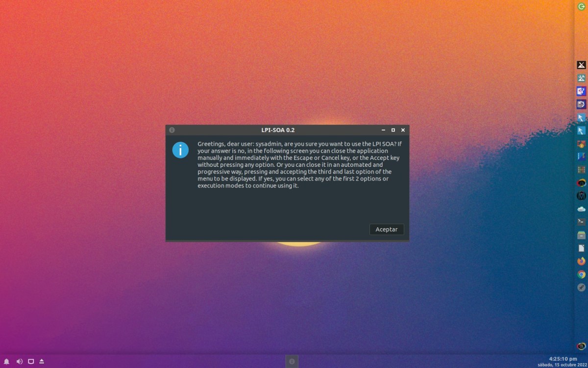Image resolution: width=588 pixels, height=368 pixels.
Task: Open LibreOffice document icon in dock
Action: click(581, 248)
